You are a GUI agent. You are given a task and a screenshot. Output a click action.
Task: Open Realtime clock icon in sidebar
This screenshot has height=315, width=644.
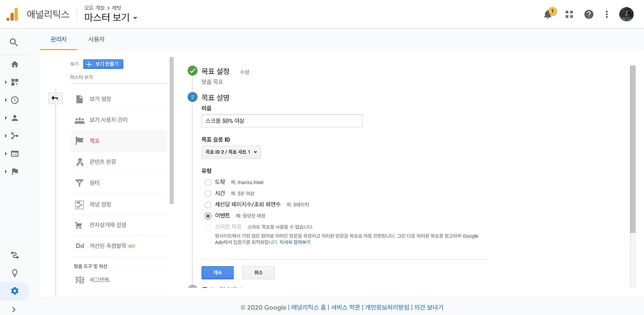[15, 100]
